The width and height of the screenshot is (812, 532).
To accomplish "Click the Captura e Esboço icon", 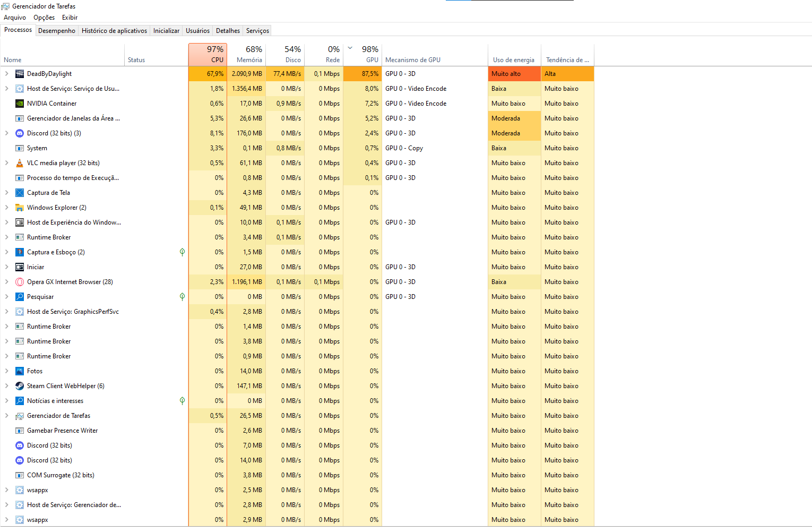I will coord(20,252).
